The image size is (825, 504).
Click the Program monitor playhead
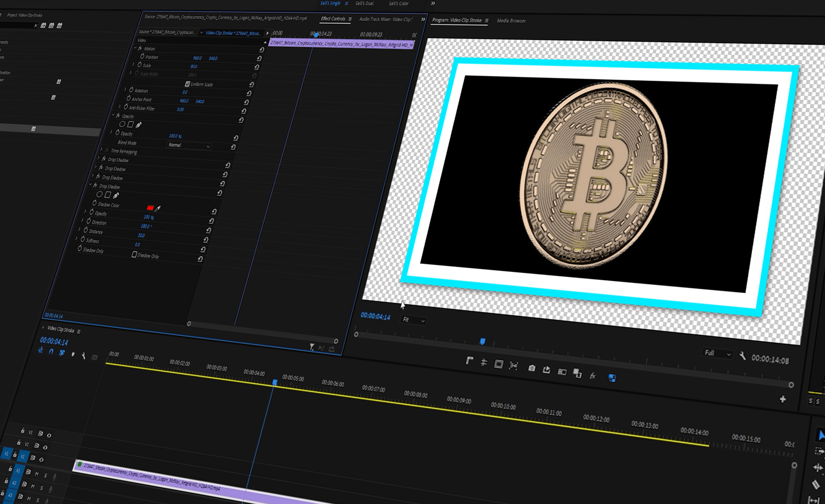(482, 341)
